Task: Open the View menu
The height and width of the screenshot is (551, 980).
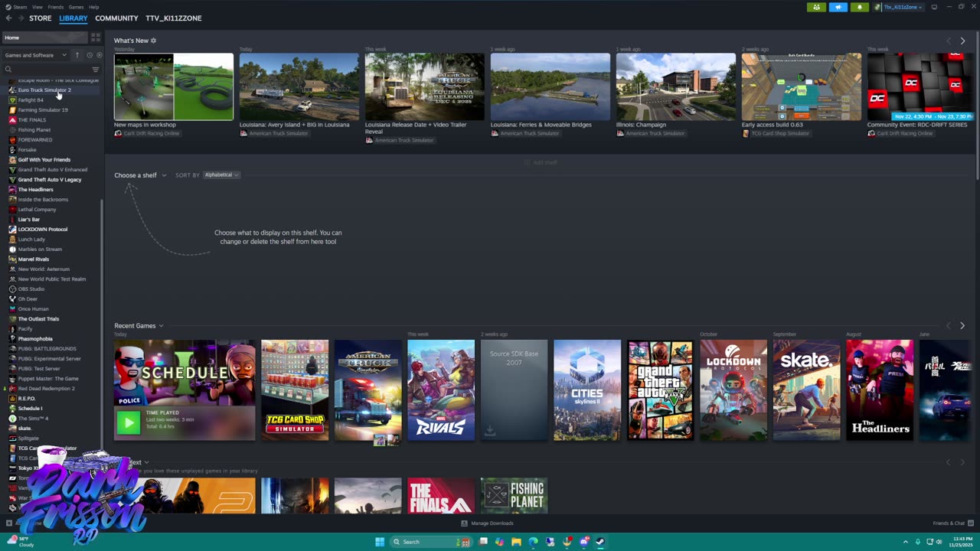Action: click(38, 7)
